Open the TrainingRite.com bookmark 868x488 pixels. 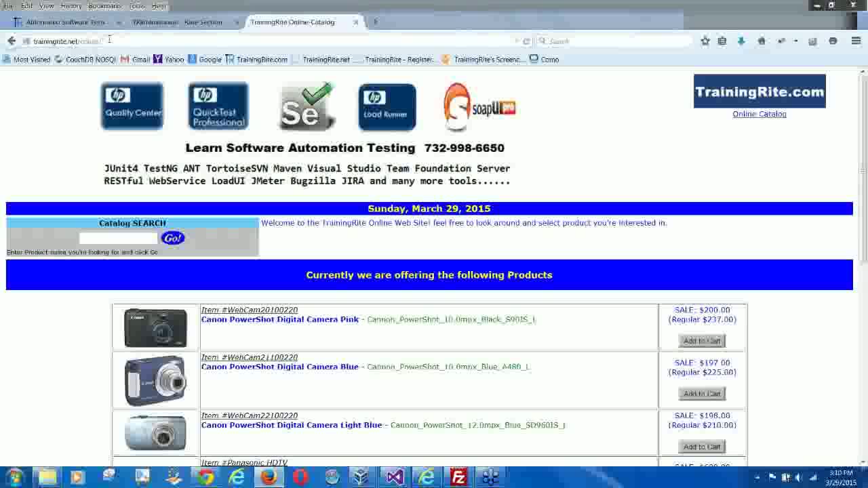point(256,60)
